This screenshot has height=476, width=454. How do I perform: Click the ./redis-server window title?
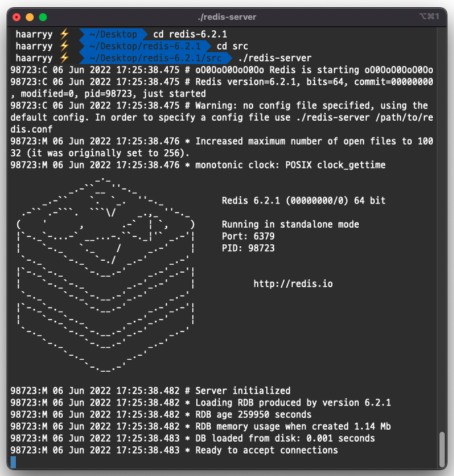click(x=227, y=17)
